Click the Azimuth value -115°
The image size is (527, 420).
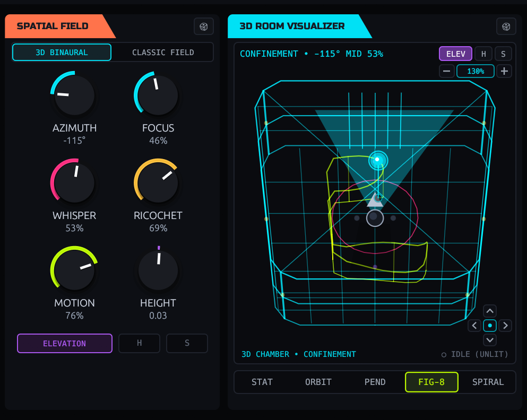pos(74,141)
